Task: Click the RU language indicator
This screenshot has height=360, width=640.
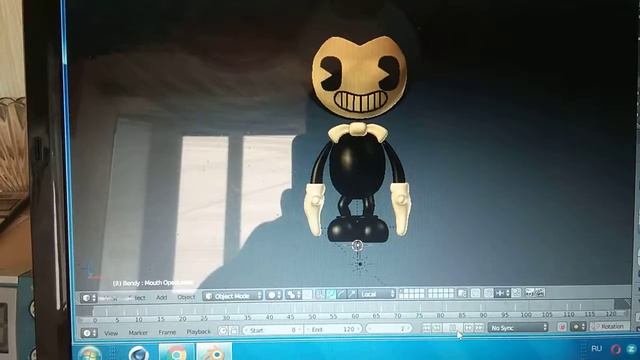Action: click(596, 349)
